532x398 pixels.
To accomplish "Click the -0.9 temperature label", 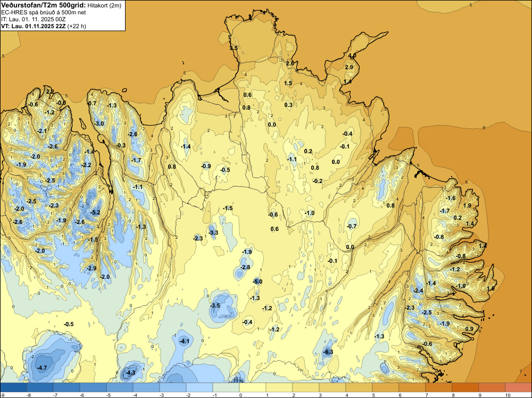I will [x=206, y=166].
